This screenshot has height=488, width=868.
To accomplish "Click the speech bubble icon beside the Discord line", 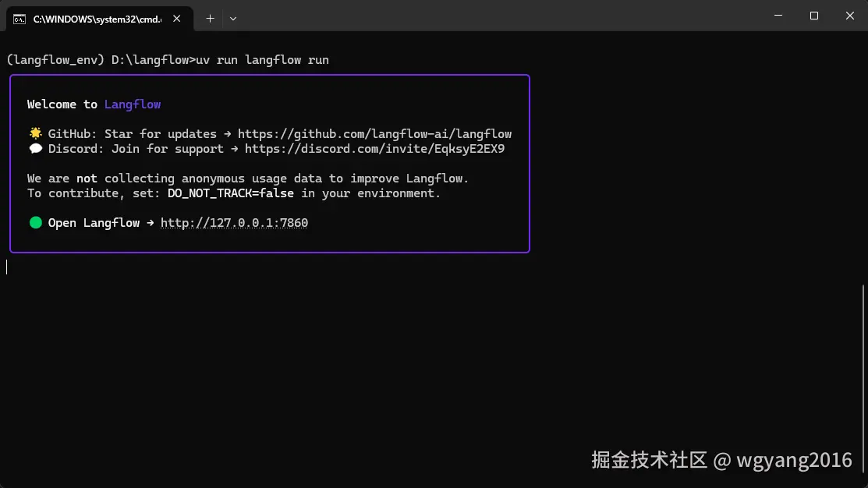I will point(35,148).
